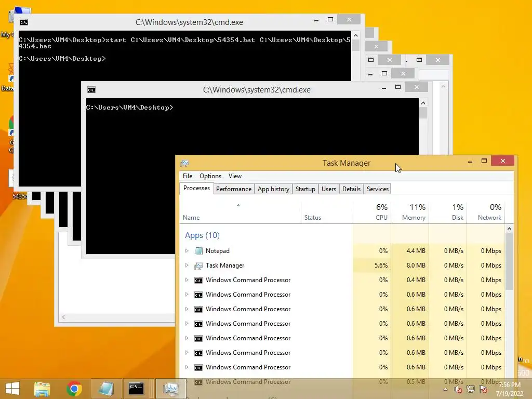Maximize the front cmd.exe window
532x399 pixels.
(398, 87)
